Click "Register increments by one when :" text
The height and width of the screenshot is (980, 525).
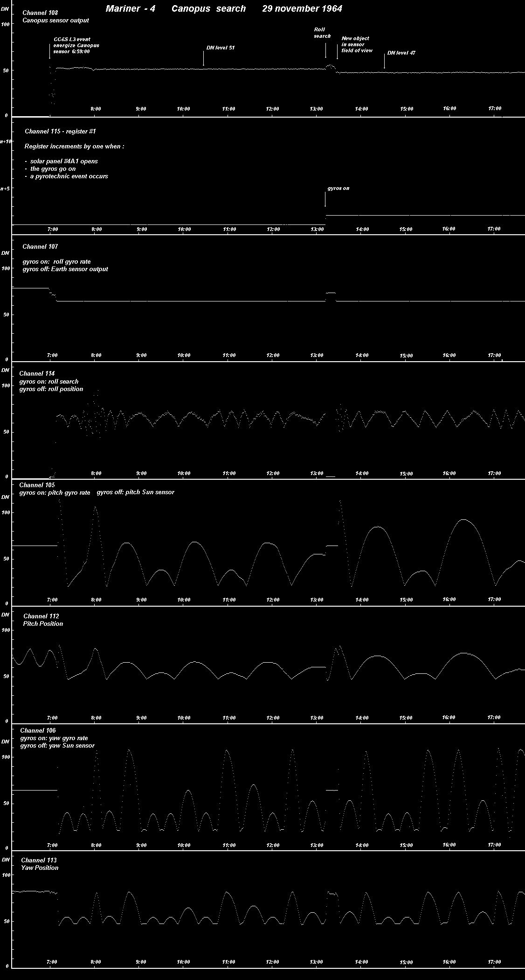75,147
